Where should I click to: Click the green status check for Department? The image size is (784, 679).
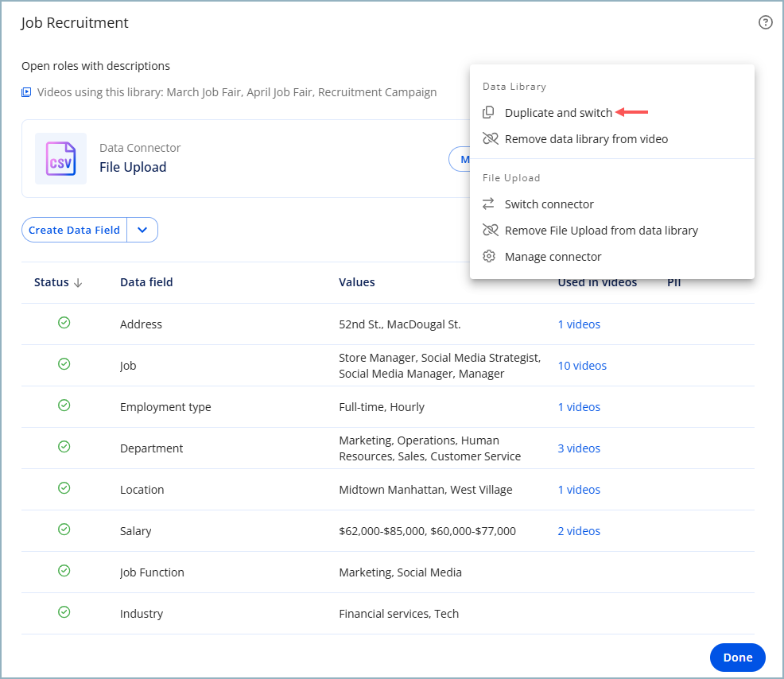[64, 447]
